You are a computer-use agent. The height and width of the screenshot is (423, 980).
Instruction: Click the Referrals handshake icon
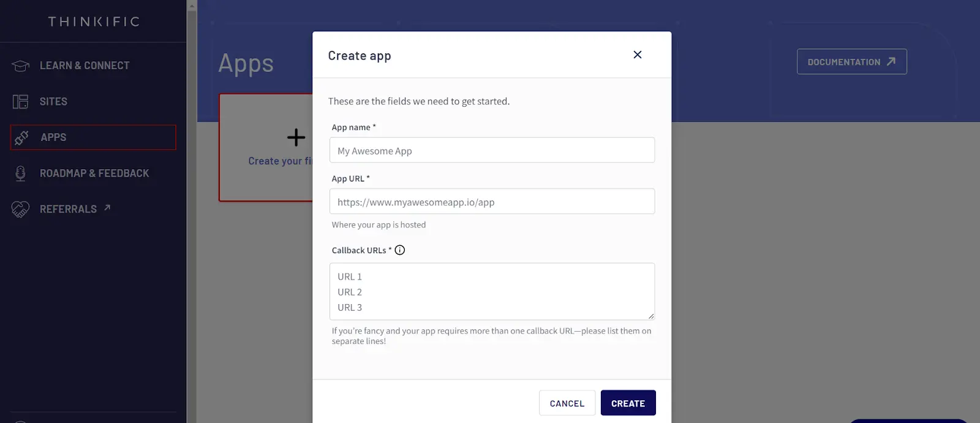point(19,208)
